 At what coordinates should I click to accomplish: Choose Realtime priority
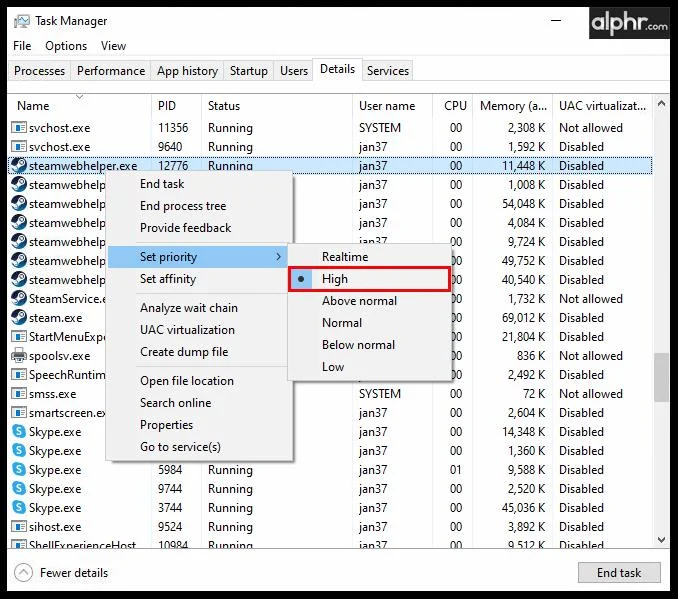tap(369, 257)
